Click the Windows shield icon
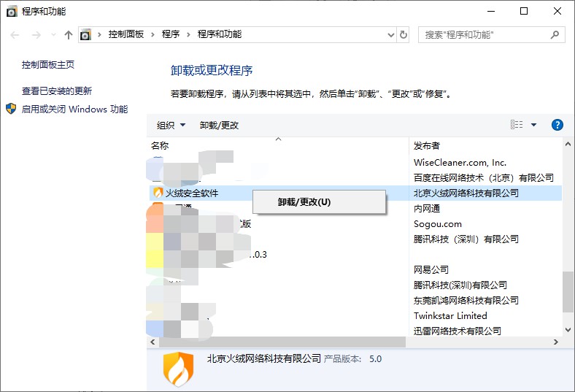Screen dimensions: 575x392 (11, 109)
